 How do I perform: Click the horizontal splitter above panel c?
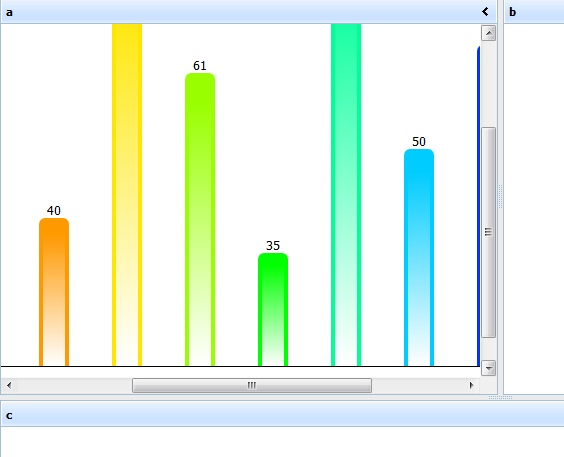[x=282, y=397]
